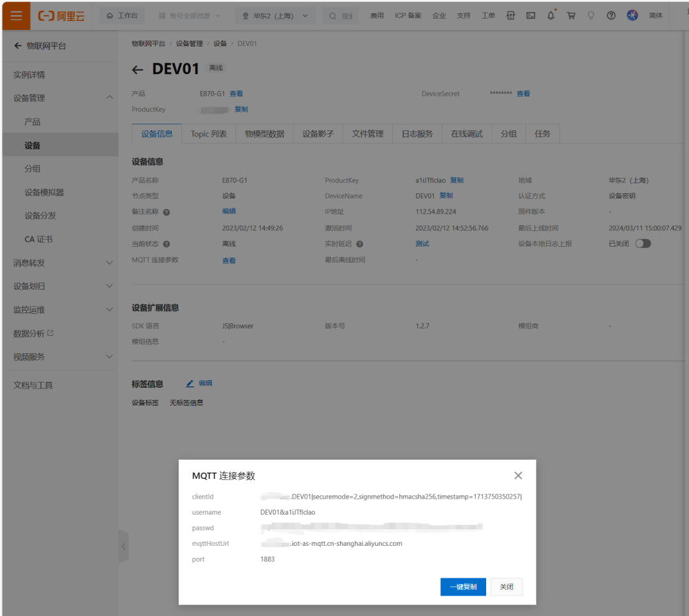Switch to the Topic 列表 tab

pyautogui.click(x=208, y=133)
